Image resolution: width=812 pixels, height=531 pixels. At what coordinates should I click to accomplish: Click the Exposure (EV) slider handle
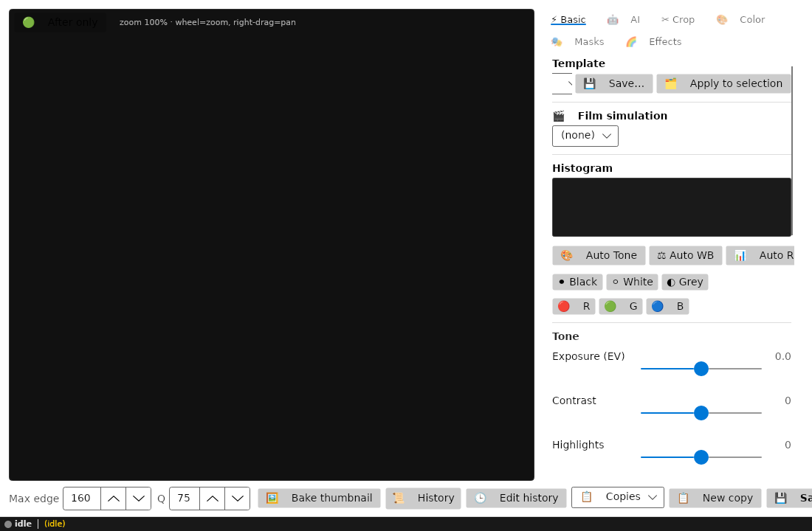point(701,369)
